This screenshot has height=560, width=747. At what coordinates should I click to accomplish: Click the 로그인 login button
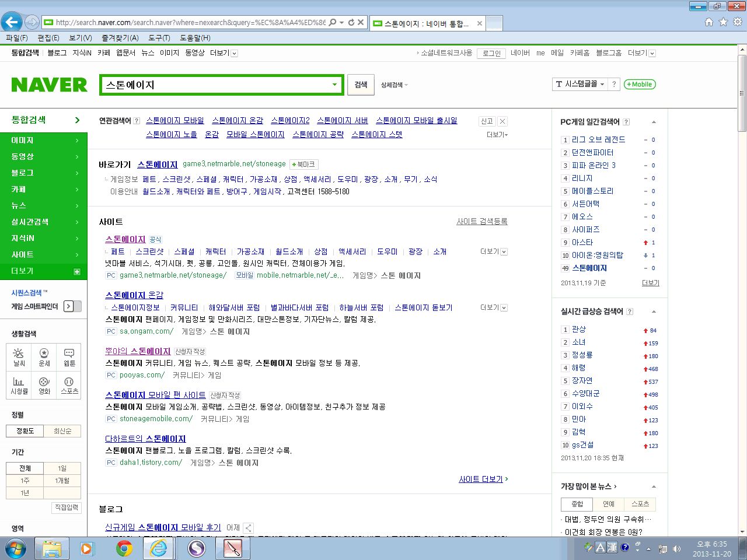point(492,53)
